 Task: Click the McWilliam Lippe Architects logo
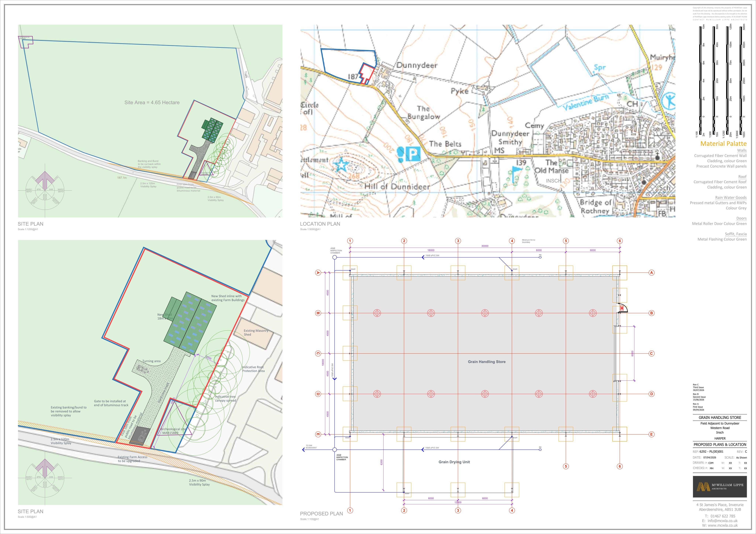(720, 487)
